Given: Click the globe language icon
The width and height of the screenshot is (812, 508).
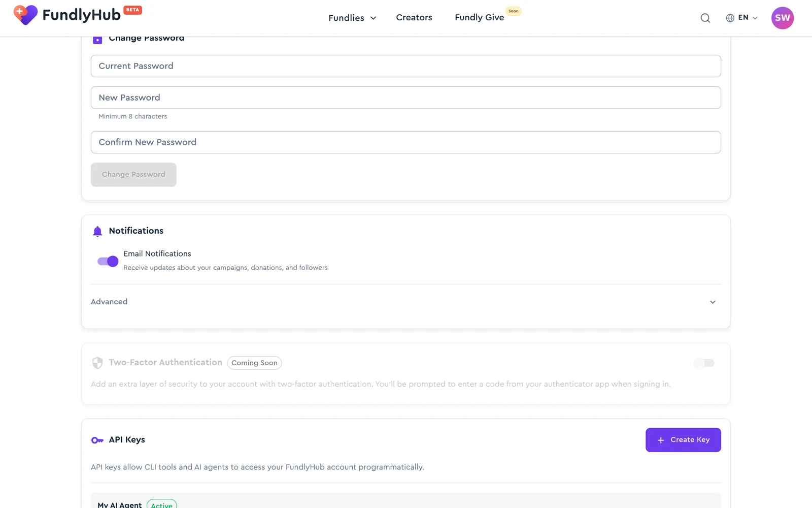Looking at the screenshot, I should 730,18.
